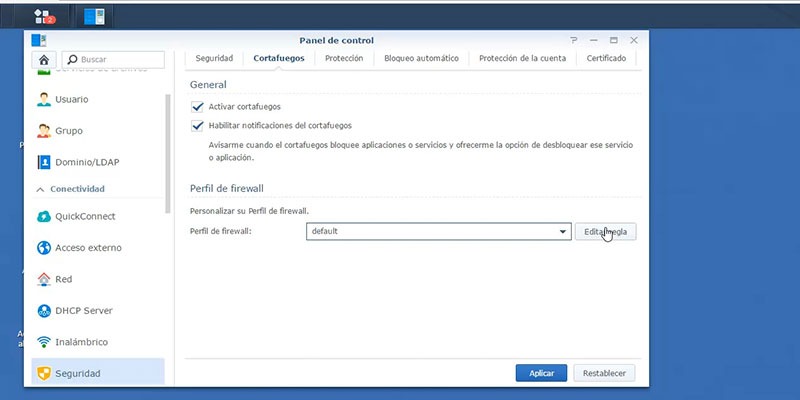800x400 pixels.
Task: Open QuickConnect in the sidebar
Action: [98, 216]
